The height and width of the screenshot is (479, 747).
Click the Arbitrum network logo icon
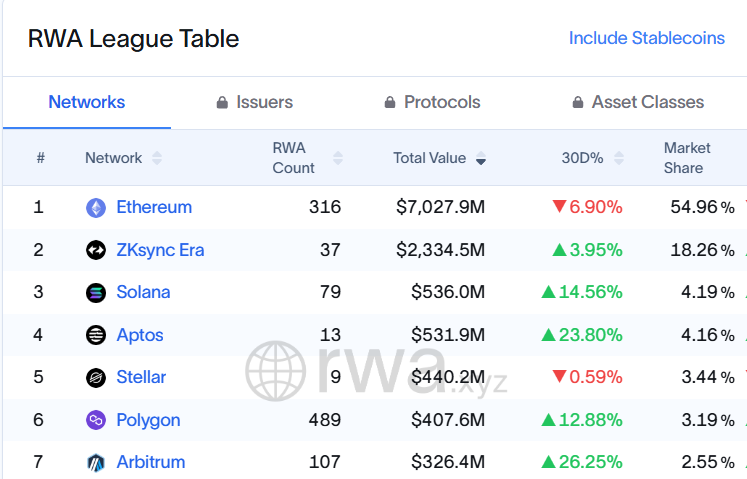click(96, 463)
